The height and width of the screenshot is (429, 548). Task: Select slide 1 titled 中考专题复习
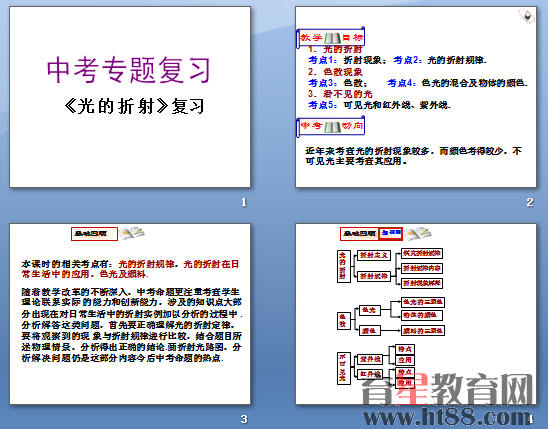pyautogui.click(x=130, y=97)
